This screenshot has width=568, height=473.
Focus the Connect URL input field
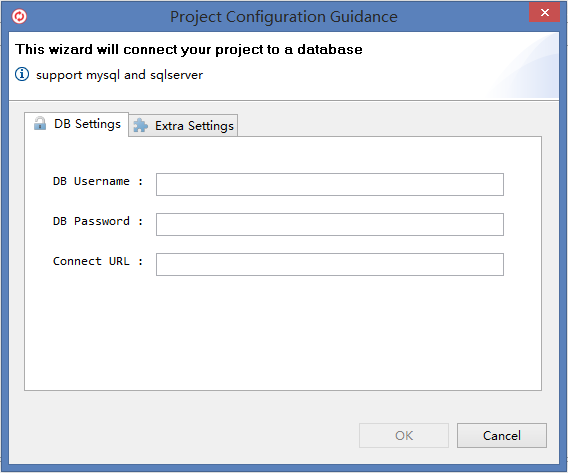330,264
